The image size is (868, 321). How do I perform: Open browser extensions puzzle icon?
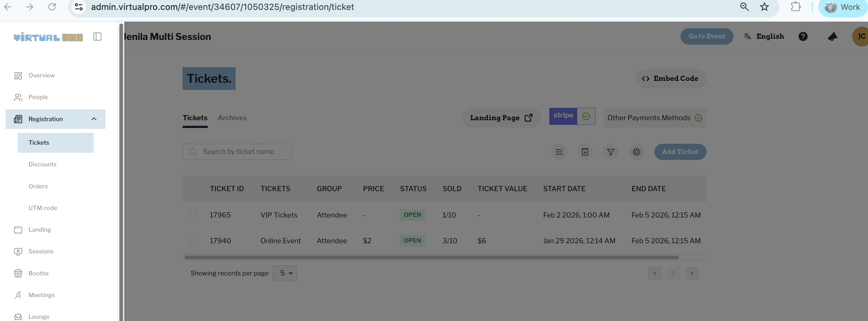[x=795, y=7]
